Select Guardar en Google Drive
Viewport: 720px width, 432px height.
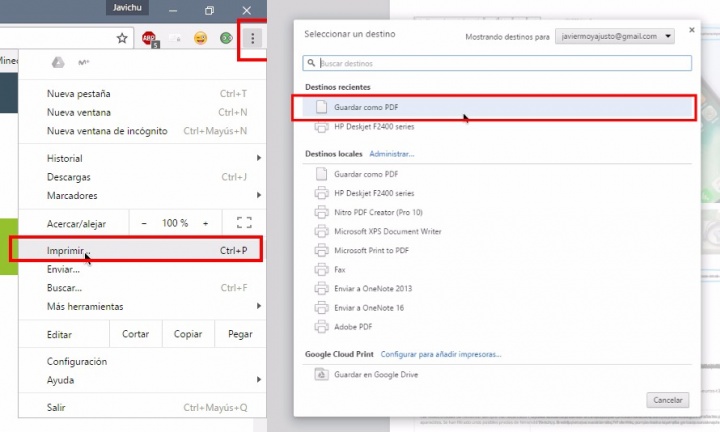pos(497,375)
